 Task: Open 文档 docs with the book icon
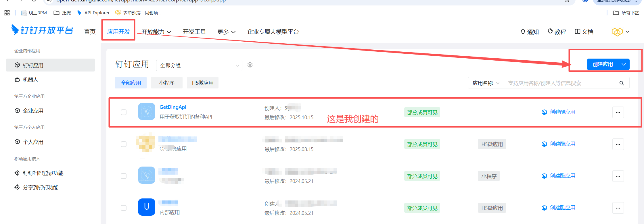point(584,32)
